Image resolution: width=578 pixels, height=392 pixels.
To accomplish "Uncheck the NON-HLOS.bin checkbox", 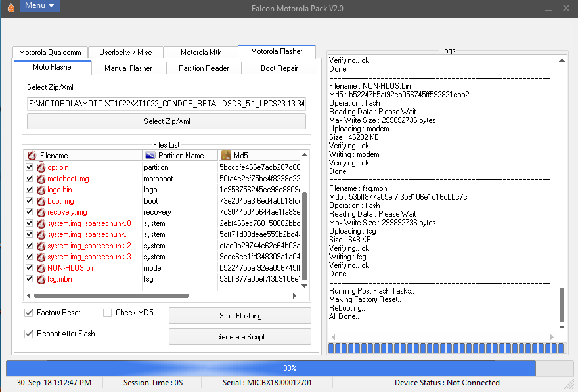I will point(30,267).
